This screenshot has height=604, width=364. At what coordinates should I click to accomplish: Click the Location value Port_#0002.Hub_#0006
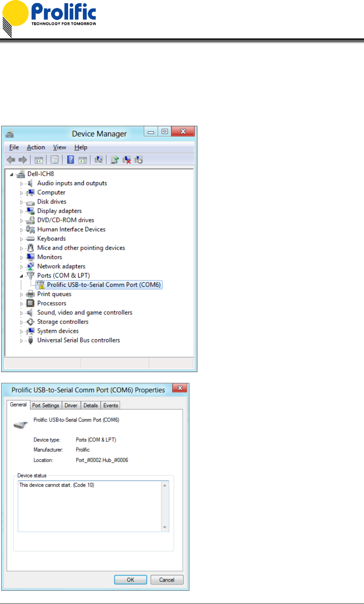click(102, 460)
